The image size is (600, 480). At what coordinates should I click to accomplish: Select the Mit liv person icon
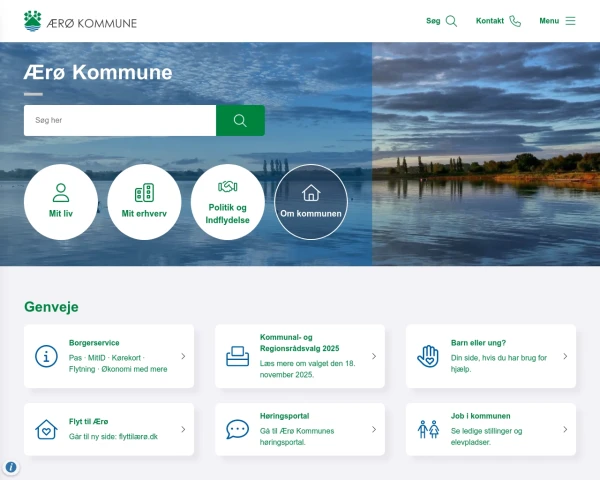61,193
